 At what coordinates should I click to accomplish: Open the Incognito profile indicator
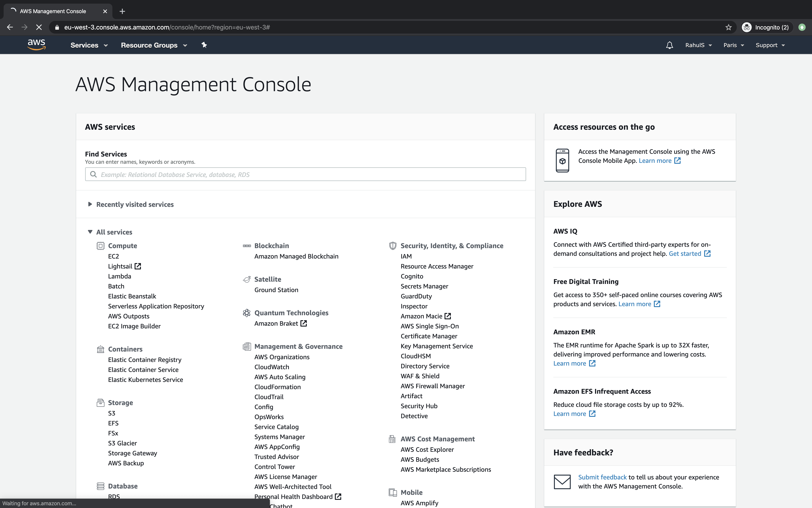coord(766,27)
